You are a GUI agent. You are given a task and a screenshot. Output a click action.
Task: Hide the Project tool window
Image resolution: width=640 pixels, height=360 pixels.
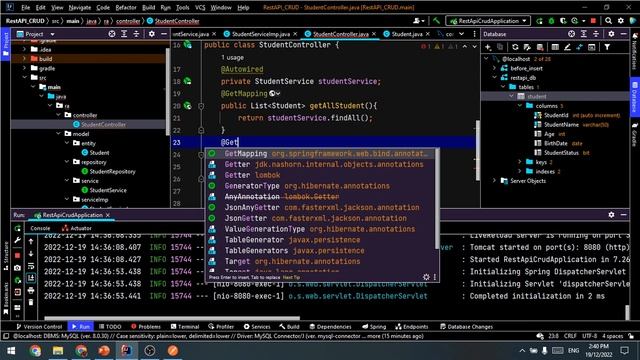pos(164,34)
